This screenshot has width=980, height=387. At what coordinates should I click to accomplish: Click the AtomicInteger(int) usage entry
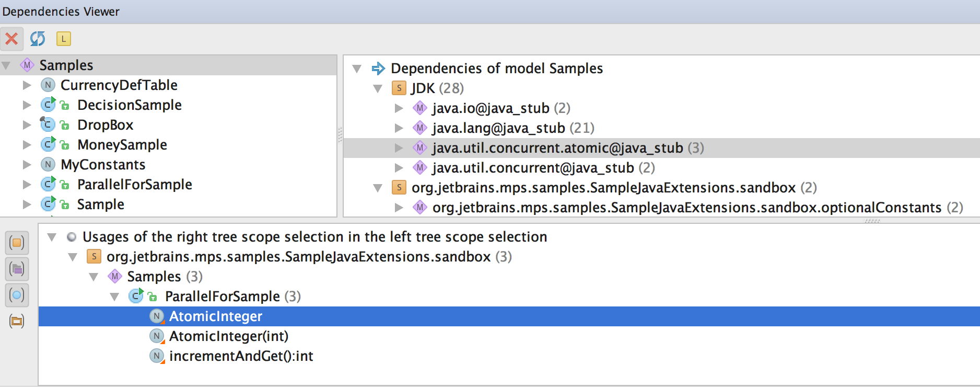pos(228,336)
